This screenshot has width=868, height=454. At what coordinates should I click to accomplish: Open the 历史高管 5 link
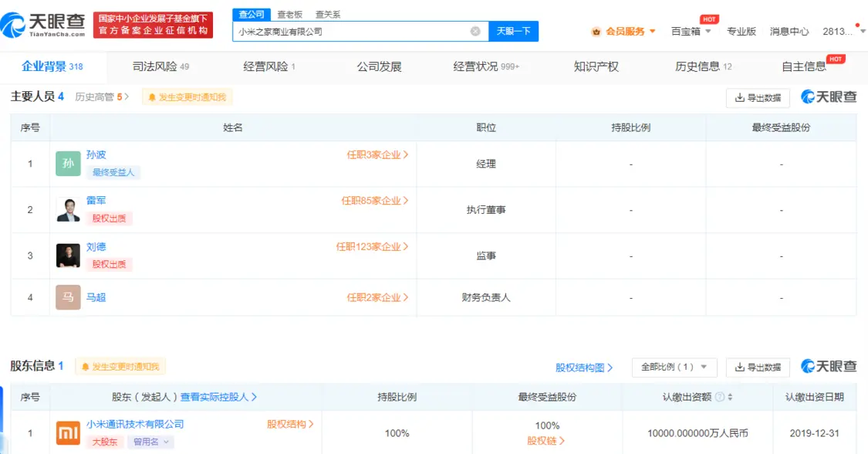pyautogui.click(x=102, y=97)
